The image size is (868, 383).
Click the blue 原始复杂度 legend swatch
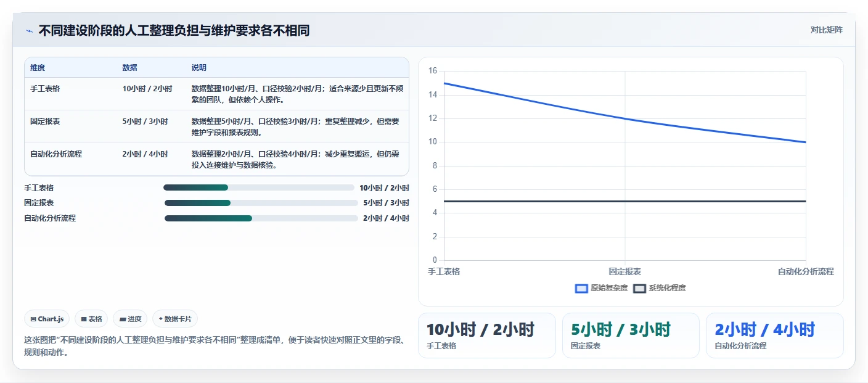581,288
